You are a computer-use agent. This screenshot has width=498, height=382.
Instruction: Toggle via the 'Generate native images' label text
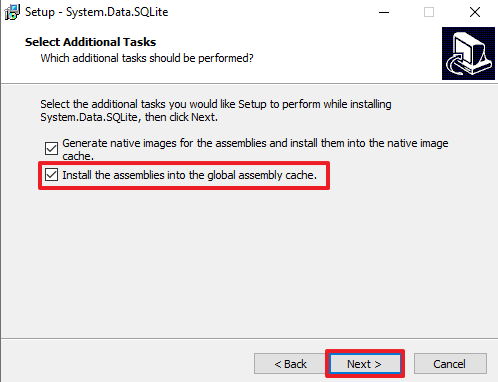(x=255, y=149)
